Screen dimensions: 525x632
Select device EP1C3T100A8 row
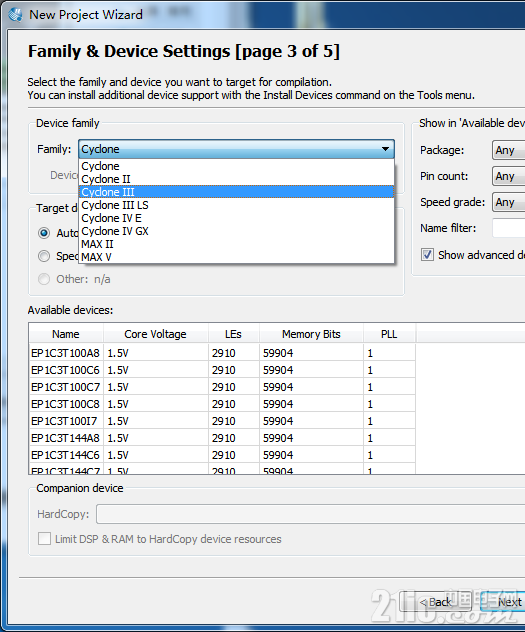222,353
